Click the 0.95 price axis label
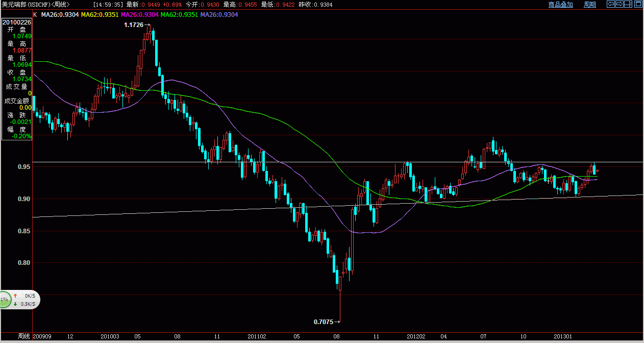Screen dimensions: 644x343 pyautogui.click(x=23, y=166)
